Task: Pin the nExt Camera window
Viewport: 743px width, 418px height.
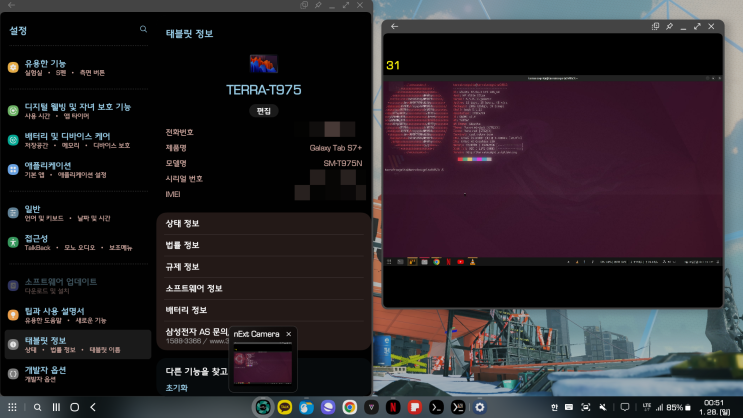Action: tap(669, 27)
